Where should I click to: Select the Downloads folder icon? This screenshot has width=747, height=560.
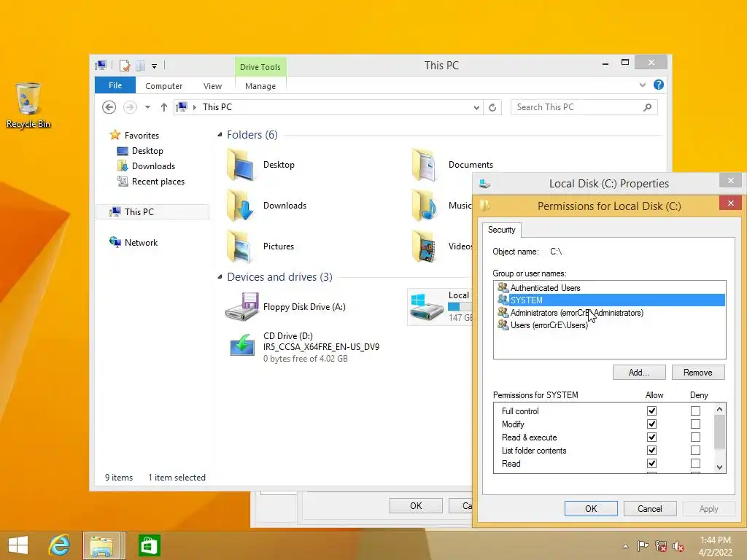(x=241, y=206)
